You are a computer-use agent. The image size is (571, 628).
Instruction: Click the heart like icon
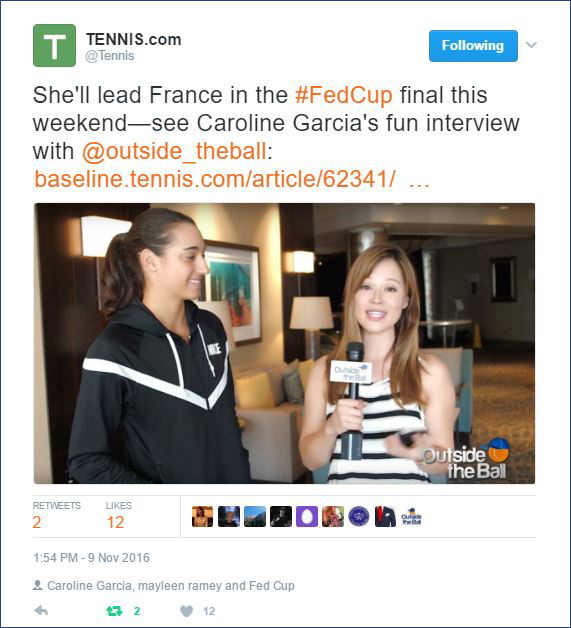point(186,611)
